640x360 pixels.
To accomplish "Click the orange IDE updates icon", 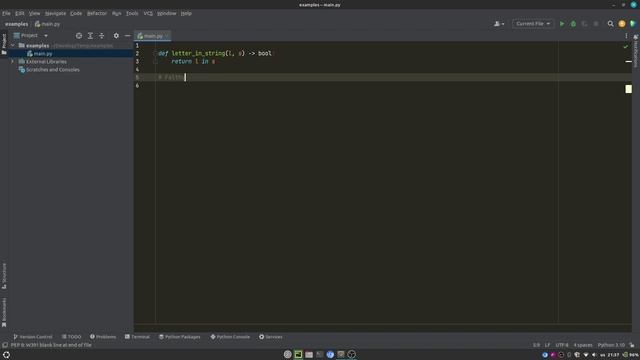I will (622, 24).
